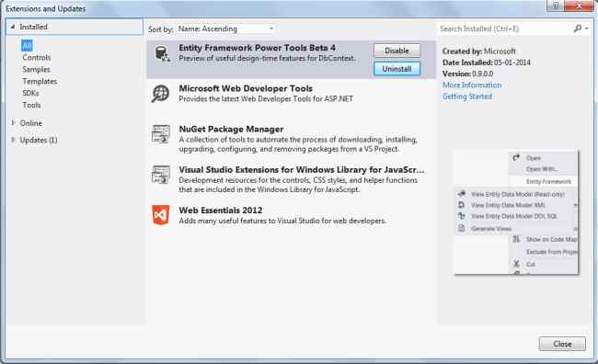Select Visual Studio Extensions for Windows Library entry

pos(291,179)
